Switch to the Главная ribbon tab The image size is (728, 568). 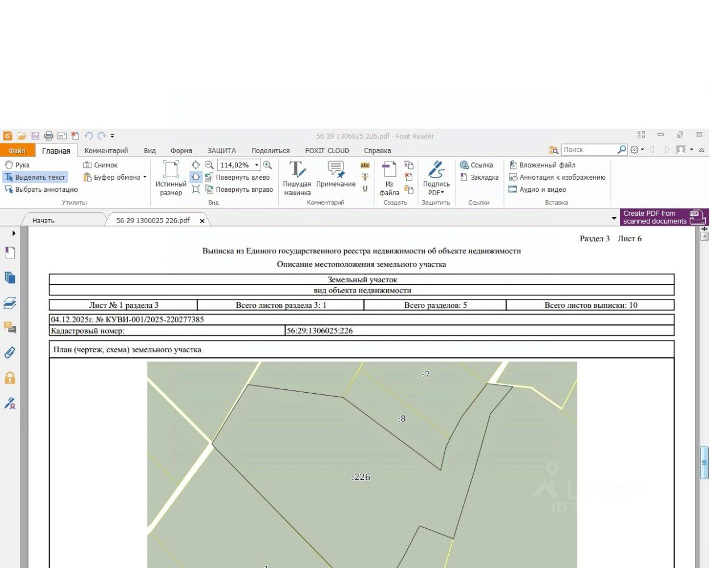[x=56, y=151]
